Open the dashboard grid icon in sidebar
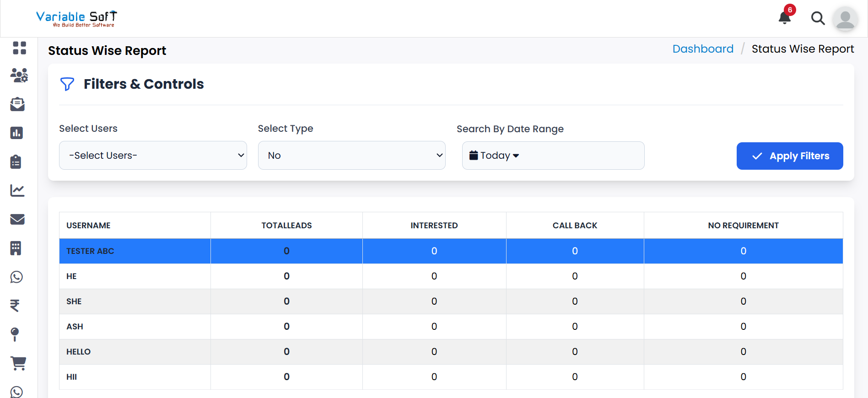Viewport: 868px width, 398px height. point(19,48)
